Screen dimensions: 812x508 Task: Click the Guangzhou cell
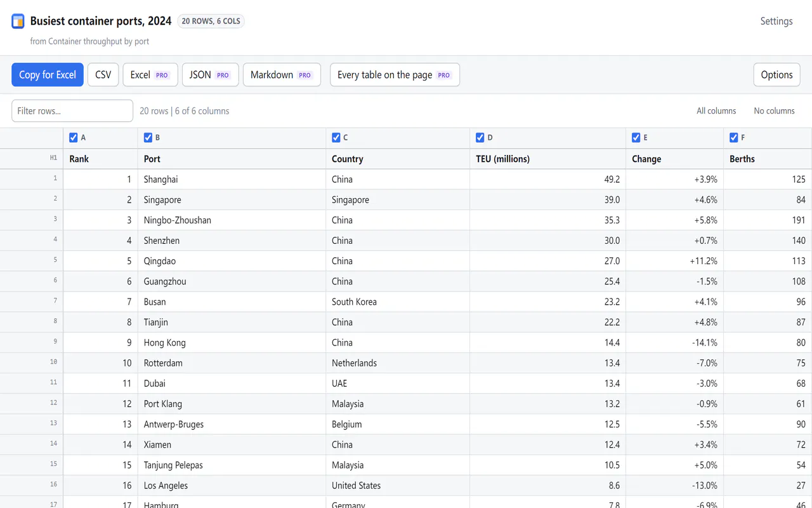pyautogui.click(x=232, y=281)
